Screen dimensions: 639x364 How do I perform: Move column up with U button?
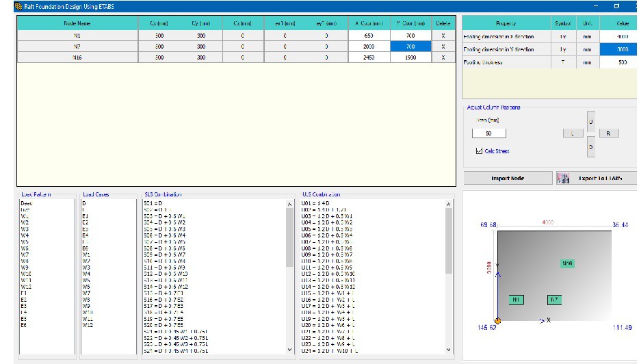(590, 120)
